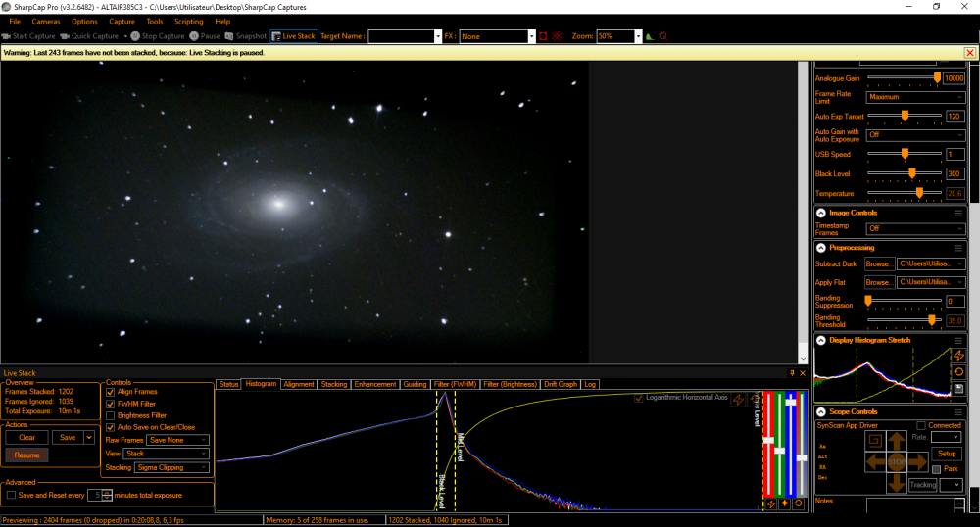Viewport: 980px width, 527px height.
Task: Open the Cameras menu
Action: click(46, 22)
